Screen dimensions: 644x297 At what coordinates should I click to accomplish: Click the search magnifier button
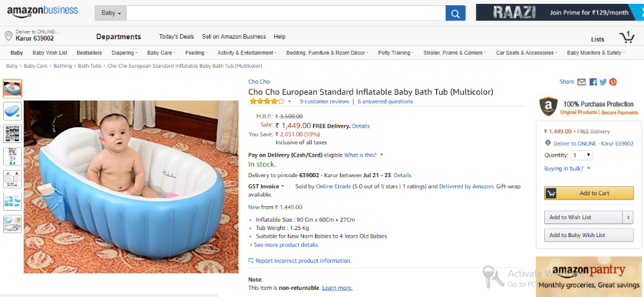pos(455,13)
